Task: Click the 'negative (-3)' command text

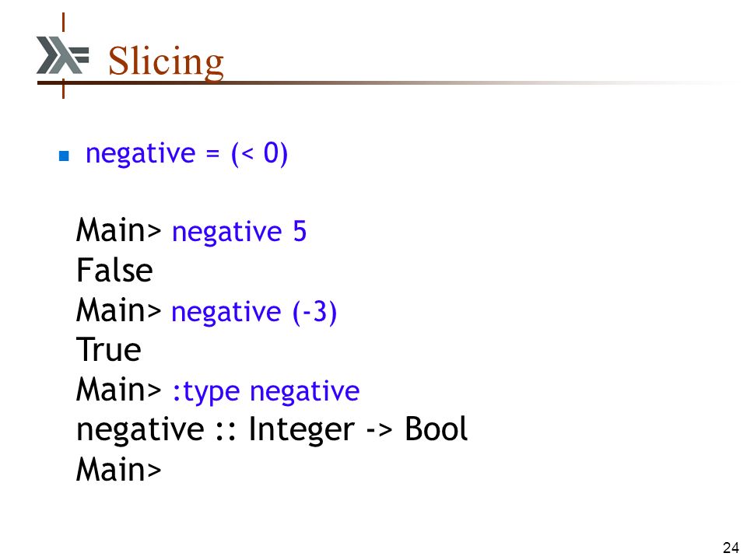Action: coord(254,313)
